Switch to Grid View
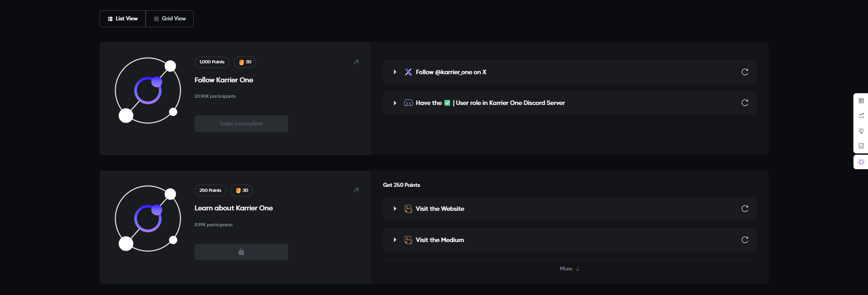This screenshot has height=295, width=868. pos(170,19)
